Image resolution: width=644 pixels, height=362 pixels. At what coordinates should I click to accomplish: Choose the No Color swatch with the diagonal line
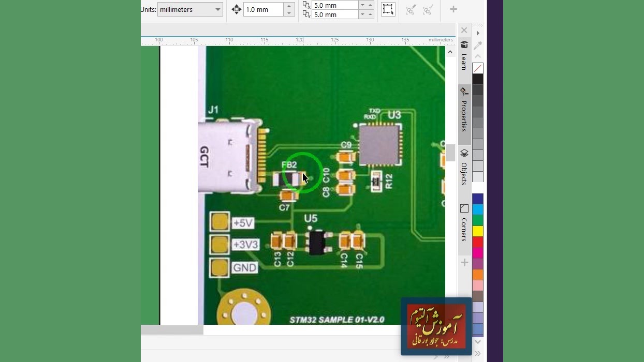(x=478, y=68)
